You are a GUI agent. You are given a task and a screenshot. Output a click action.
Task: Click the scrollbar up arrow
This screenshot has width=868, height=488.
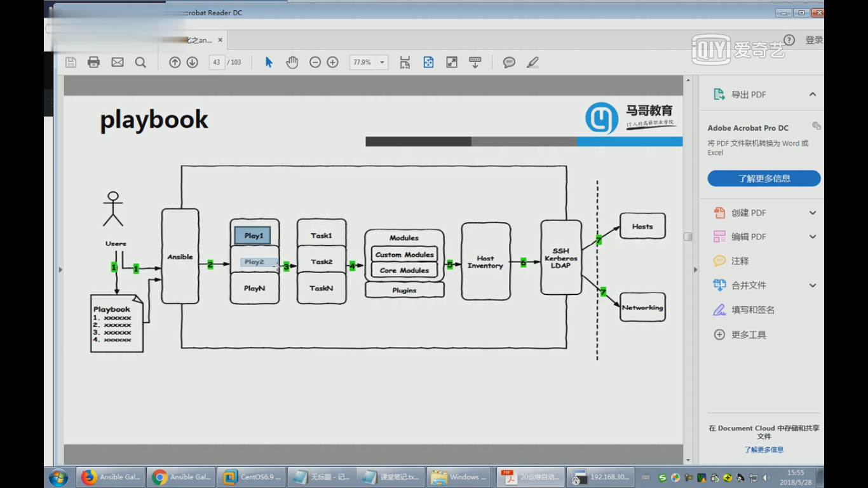[x=688, y=81]
